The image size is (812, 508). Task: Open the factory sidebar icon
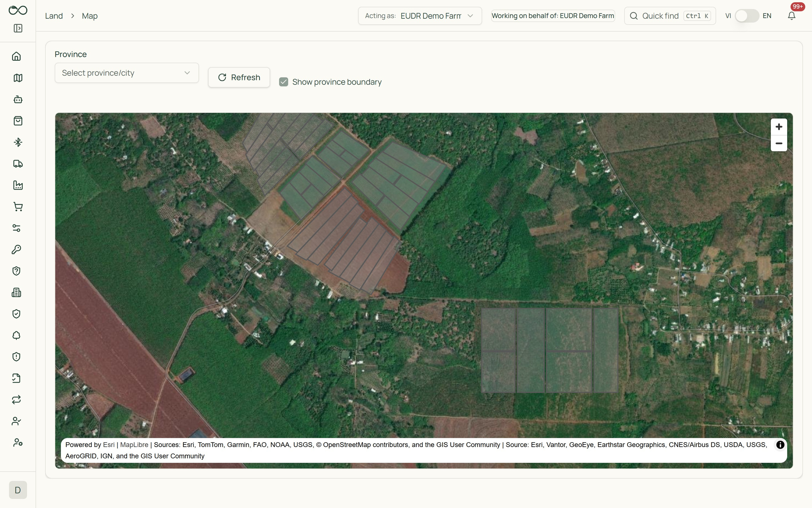point(18,185)
